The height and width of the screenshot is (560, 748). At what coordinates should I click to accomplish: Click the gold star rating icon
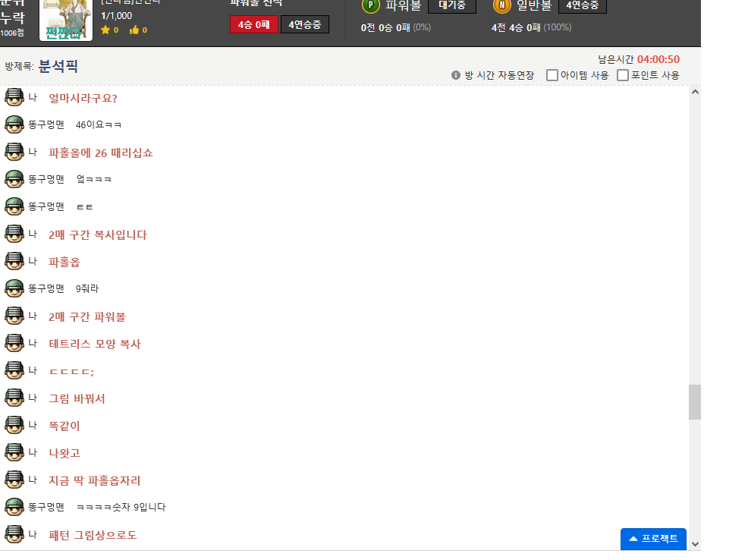click(105, 30)
